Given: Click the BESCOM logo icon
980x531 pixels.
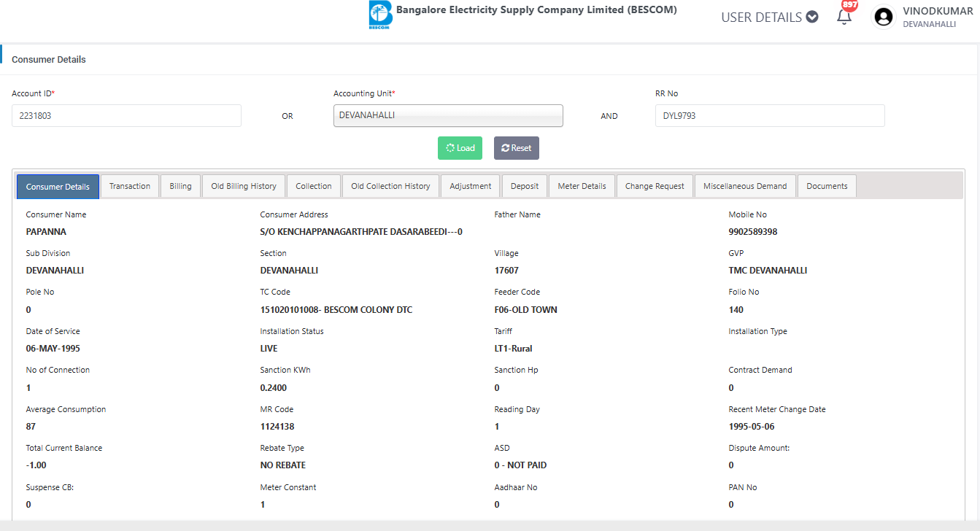Looking at the screenshot, I should pos(380,15).
